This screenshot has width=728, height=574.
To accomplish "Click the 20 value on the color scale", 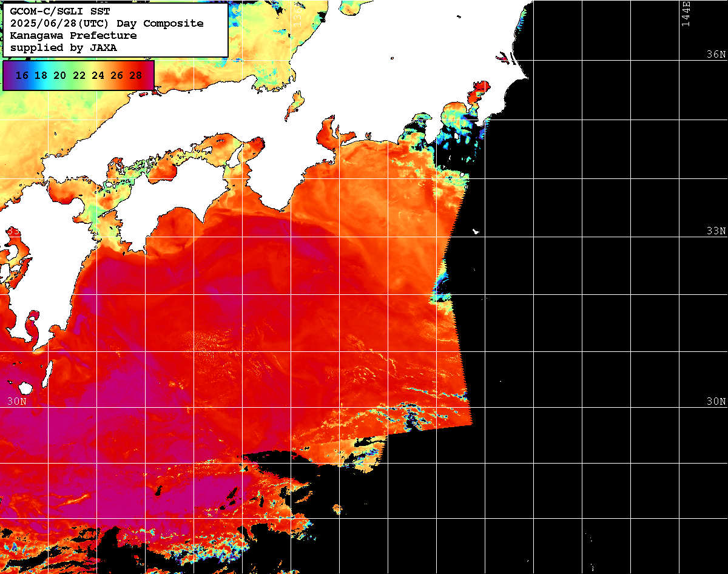I will pos(59,76).
